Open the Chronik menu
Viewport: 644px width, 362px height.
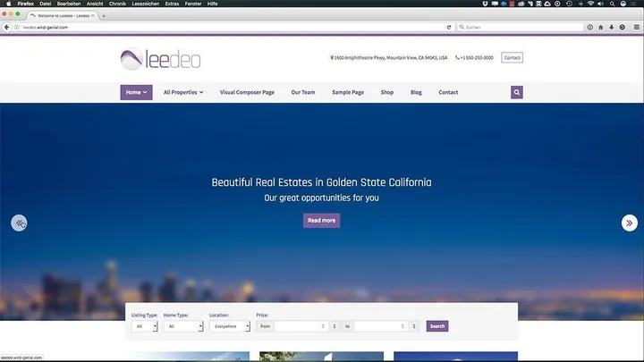pyautogui.click(x=117, y=4)
